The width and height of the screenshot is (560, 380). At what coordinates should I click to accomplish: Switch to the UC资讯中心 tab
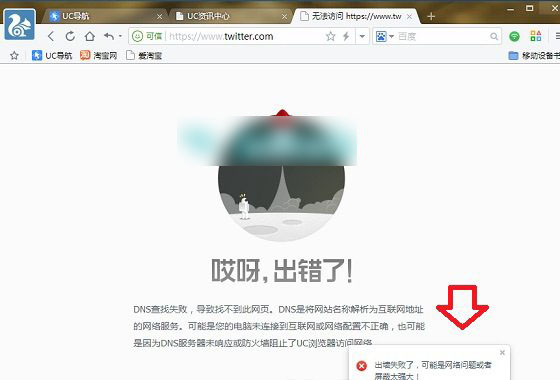coord(208,16)
